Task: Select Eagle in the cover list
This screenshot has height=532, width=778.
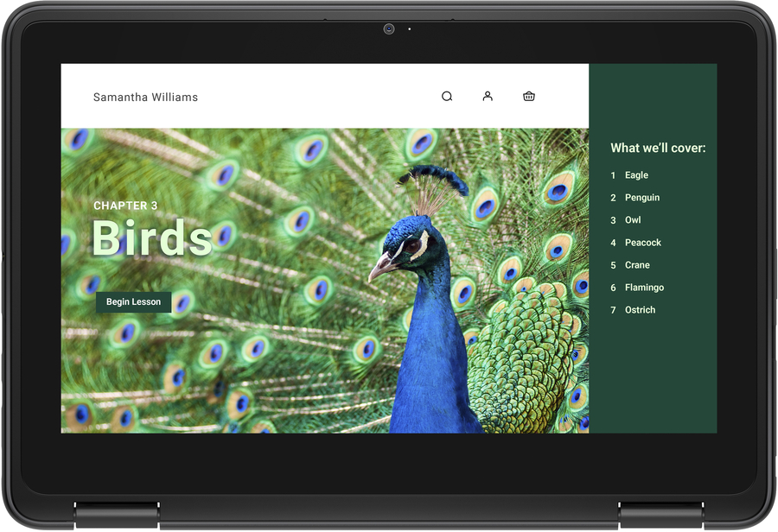Action: coord(636,175)
